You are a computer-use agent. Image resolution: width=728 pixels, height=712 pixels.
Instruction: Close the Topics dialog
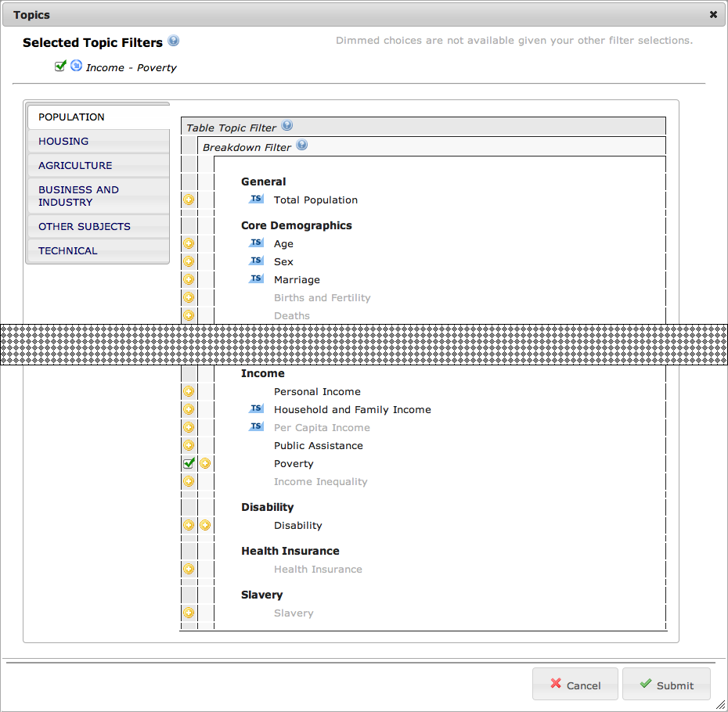point(713,14)
